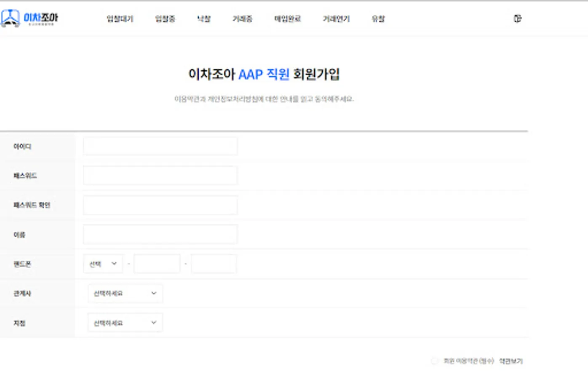The height and width of the screenshot is (379, 588).
Task: Open the 거래연기 menu
Action: (x=336, y=19)
